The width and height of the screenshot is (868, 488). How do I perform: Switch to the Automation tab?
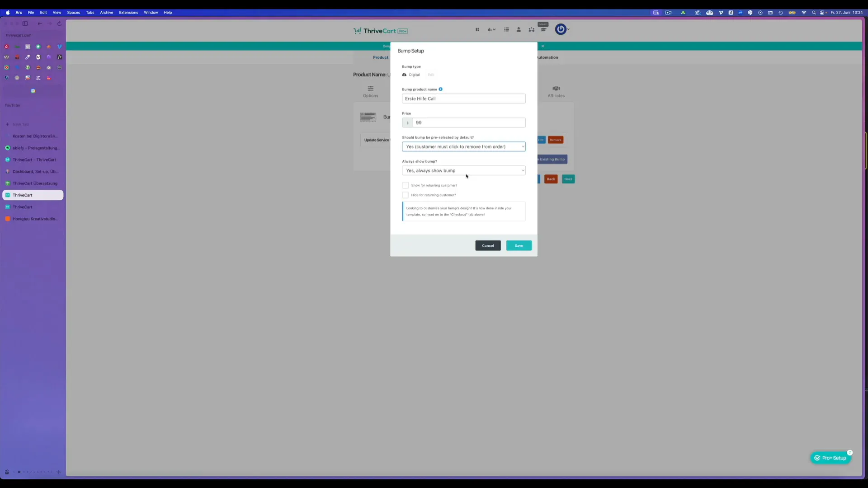coord(547,57)
